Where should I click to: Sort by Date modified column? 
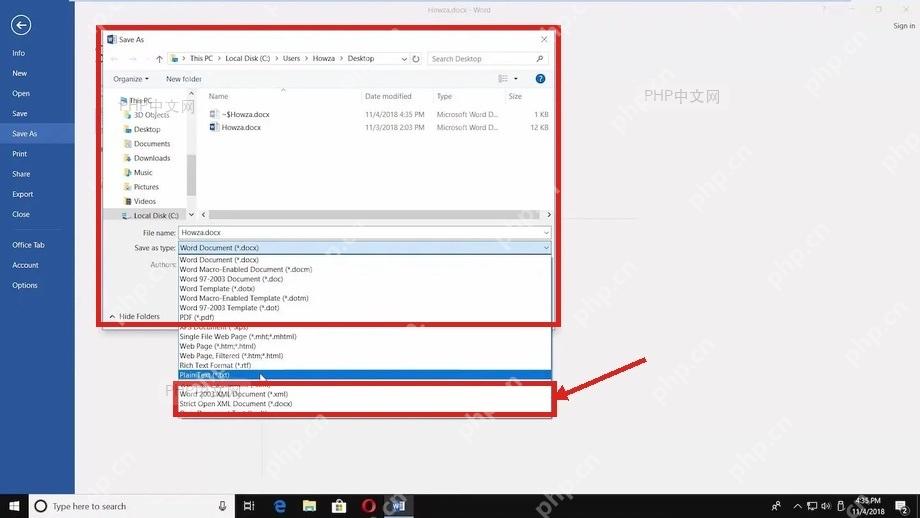(x=388, y=96)
